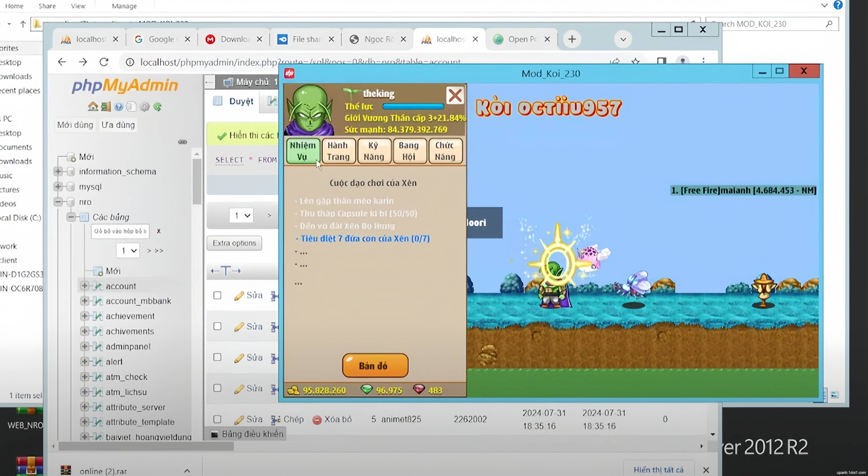Open phpMyAdmin settings gear icon
This screenshot has width=868, height=476.
point(145,107)
